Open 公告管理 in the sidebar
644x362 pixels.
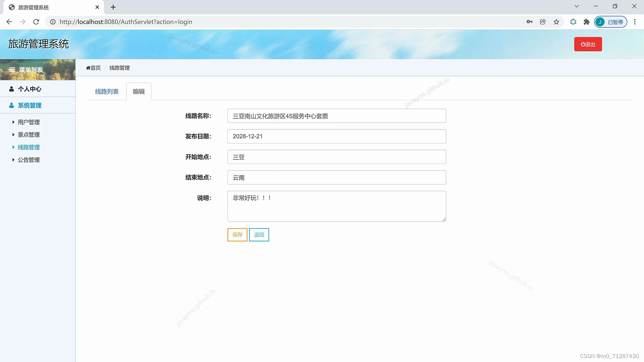[x=29, y=160]
